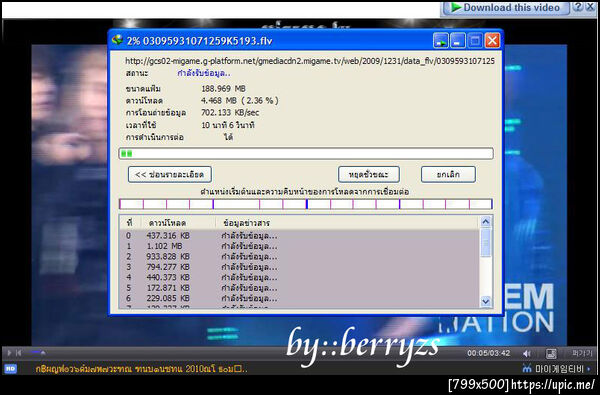The width and height of the screenshot is (600, 395).
Task: Click the time left 10 นาที 6 วินาที
Action: 228,125
